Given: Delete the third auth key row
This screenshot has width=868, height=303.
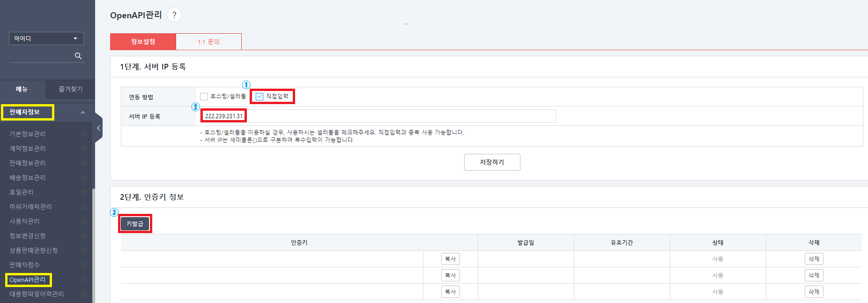Looking at the screenshot, I should click(x=814, y=292).
